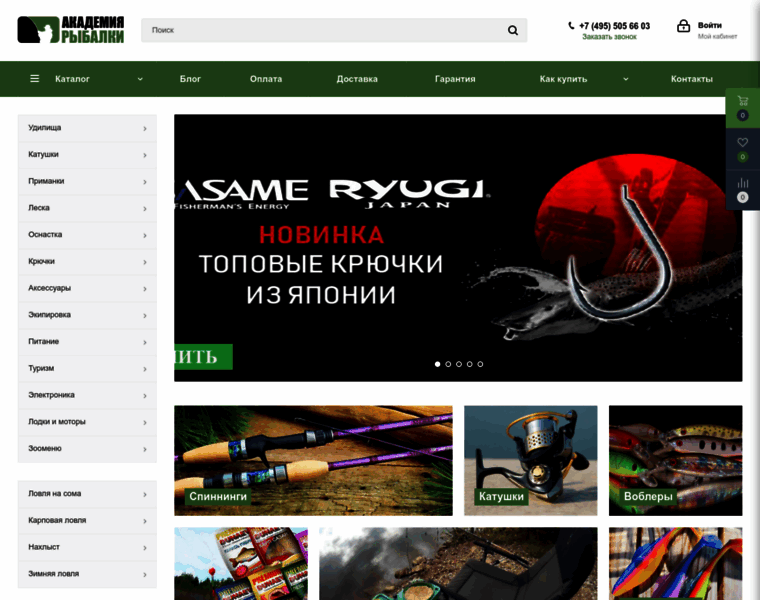Expand the Как купить dropdown arrow

[x=626, y=79]
